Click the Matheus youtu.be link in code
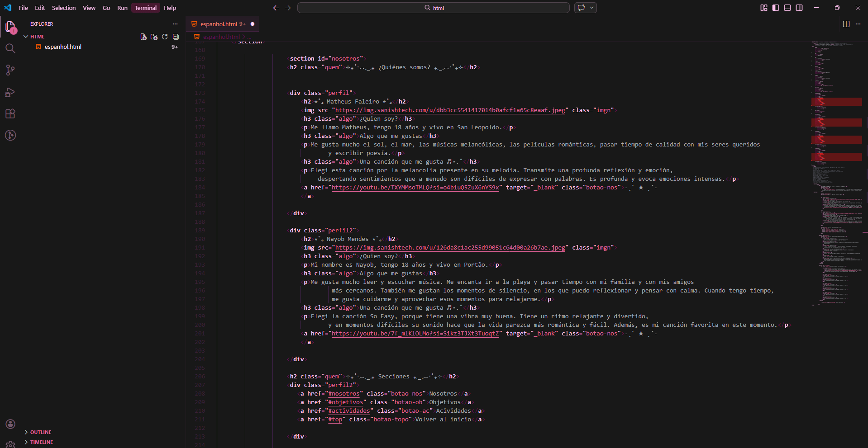Image resolution: width=868 pixels, height=448 pixels. pyautogui.click(x=415, y=188)
